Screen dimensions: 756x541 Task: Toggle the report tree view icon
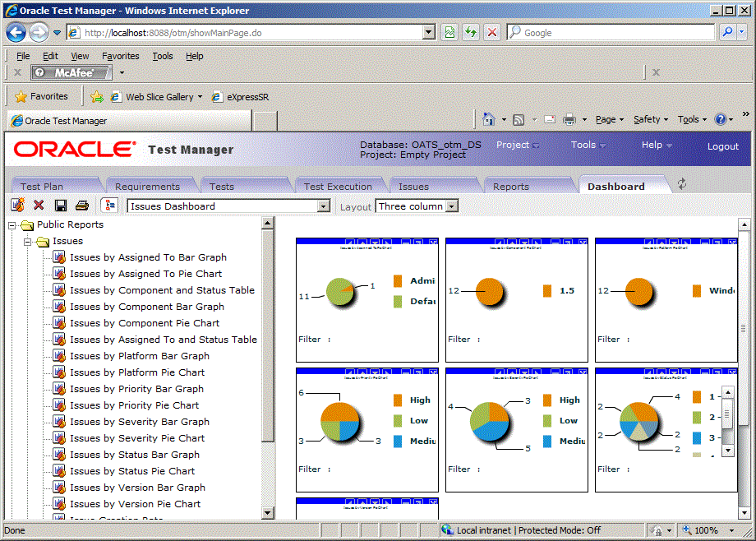click(110, 205)
